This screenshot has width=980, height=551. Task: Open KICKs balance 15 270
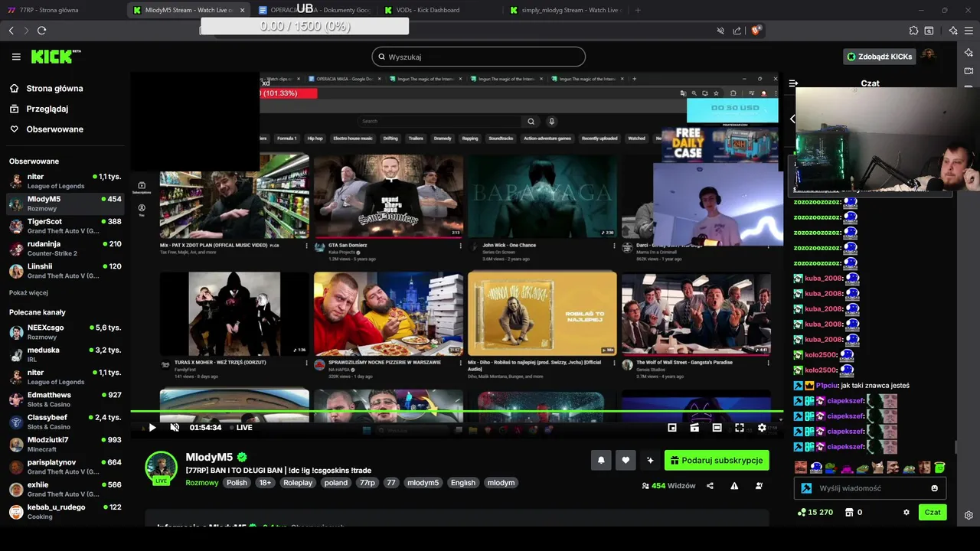point(815,513)
